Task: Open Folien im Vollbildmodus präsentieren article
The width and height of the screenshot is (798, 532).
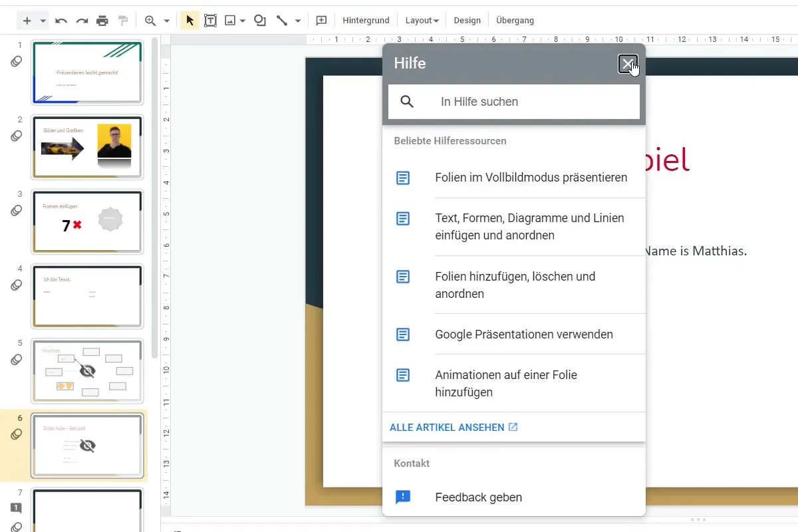Action: click(x=514, y=178)
